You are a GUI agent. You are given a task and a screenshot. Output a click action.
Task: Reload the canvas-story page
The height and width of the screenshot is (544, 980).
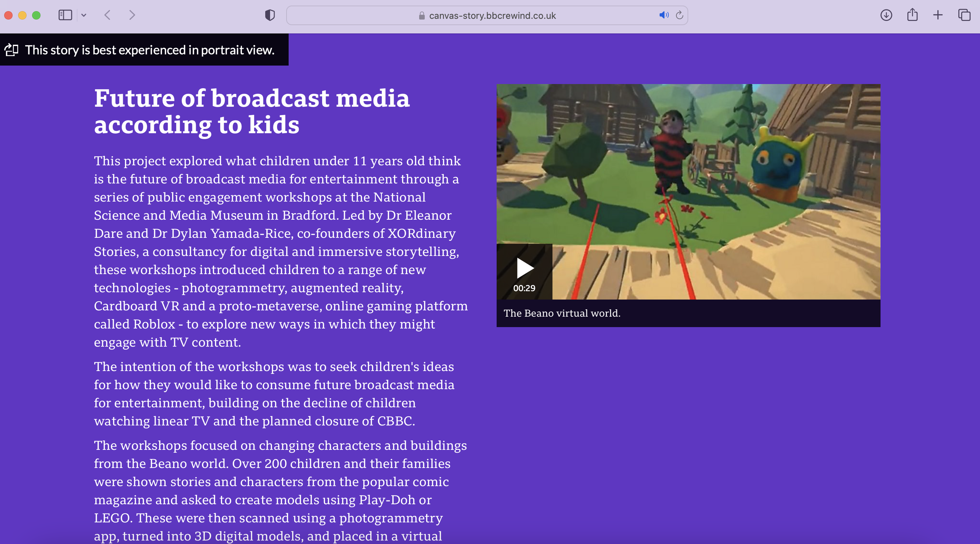tap(680, 15)
